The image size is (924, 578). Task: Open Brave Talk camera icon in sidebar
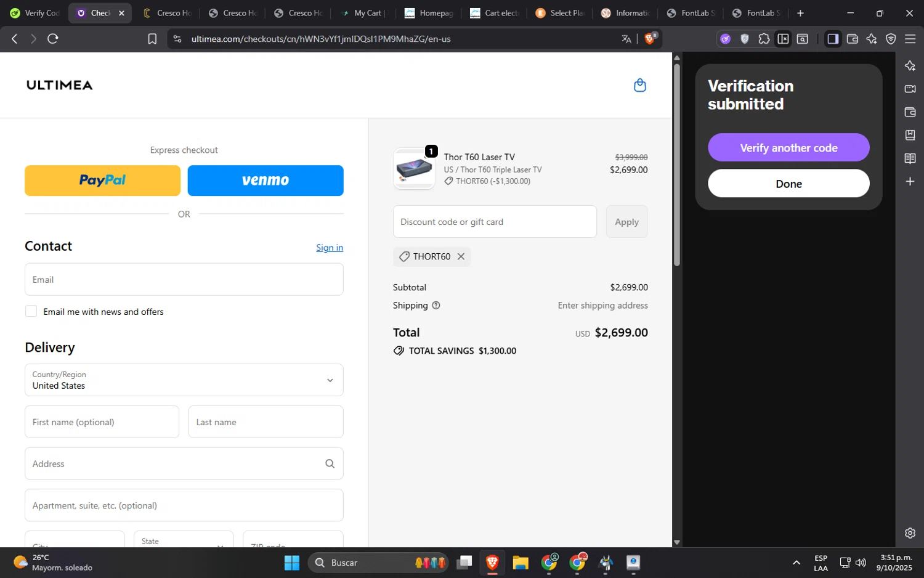(x=910, y=89)
